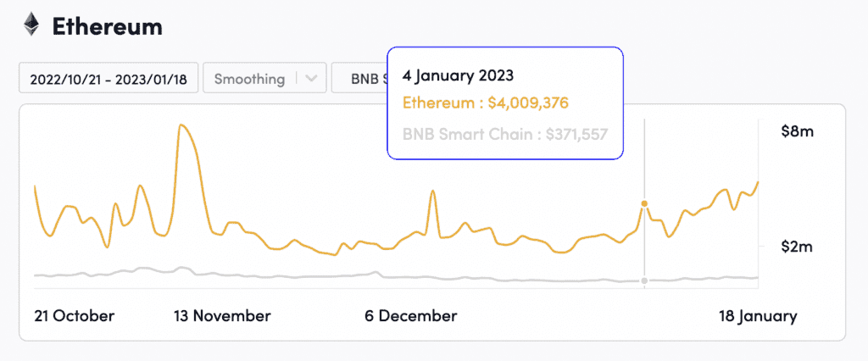This screenshot has width=868, height=361.
Task: Select the orange Ethereum data point marker
Action: tap(644, 203)
